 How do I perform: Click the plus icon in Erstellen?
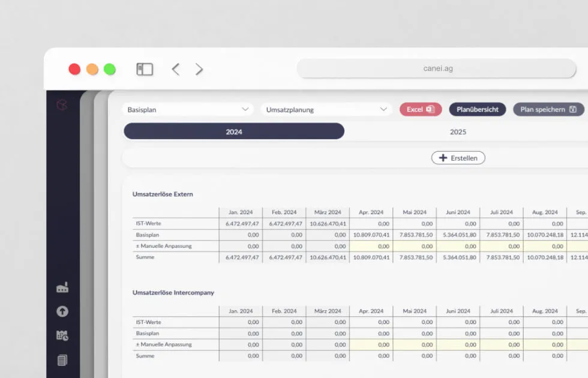443,158
